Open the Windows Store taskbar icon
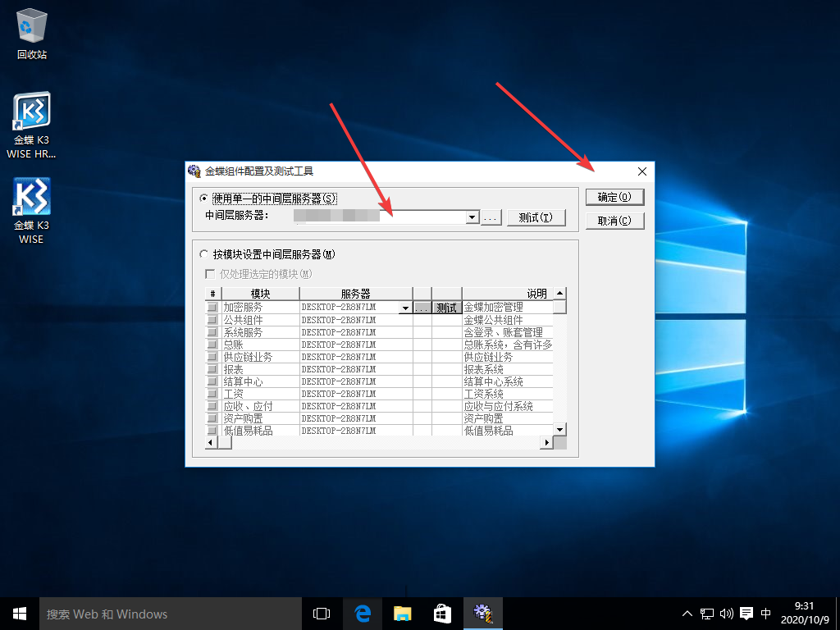 tap(442, 613)
